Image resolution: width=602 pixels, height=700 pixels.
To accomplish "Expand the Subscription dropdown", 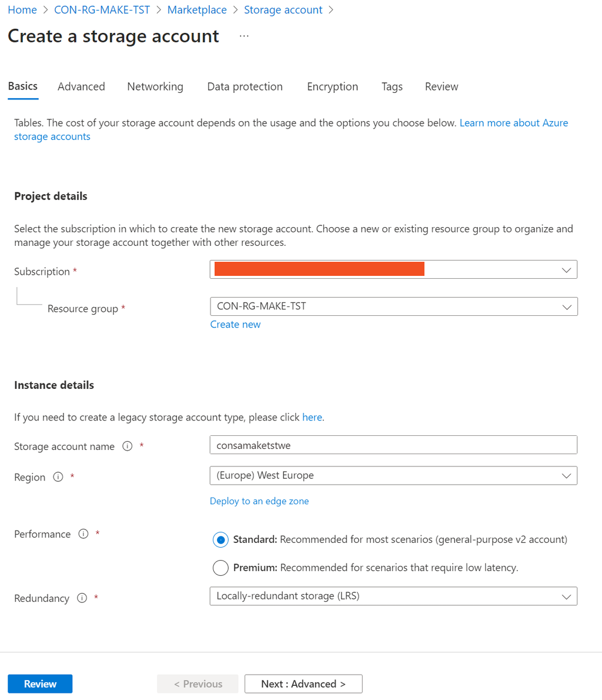I will pos(566,270).
